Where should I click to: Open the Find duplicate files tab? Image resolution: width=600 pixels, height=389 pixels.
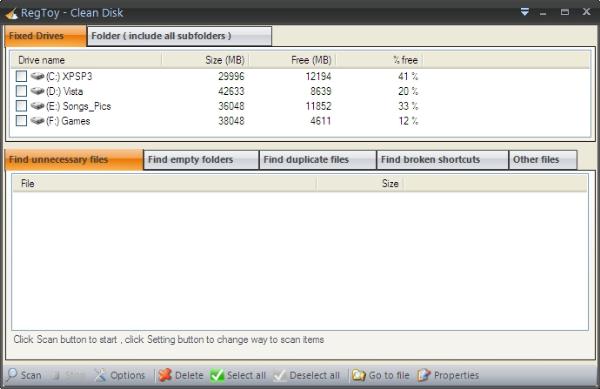pos(318,160)
